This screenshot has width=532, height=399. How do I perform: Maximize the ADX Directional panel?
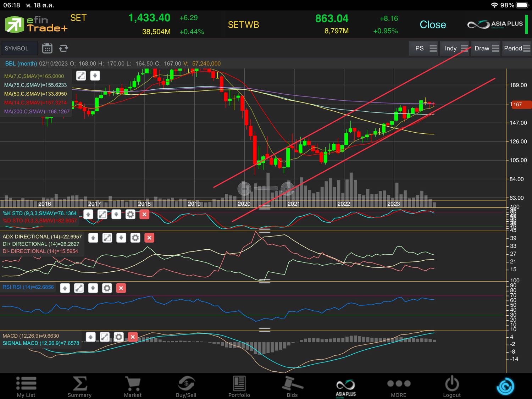tap(107, 238)
